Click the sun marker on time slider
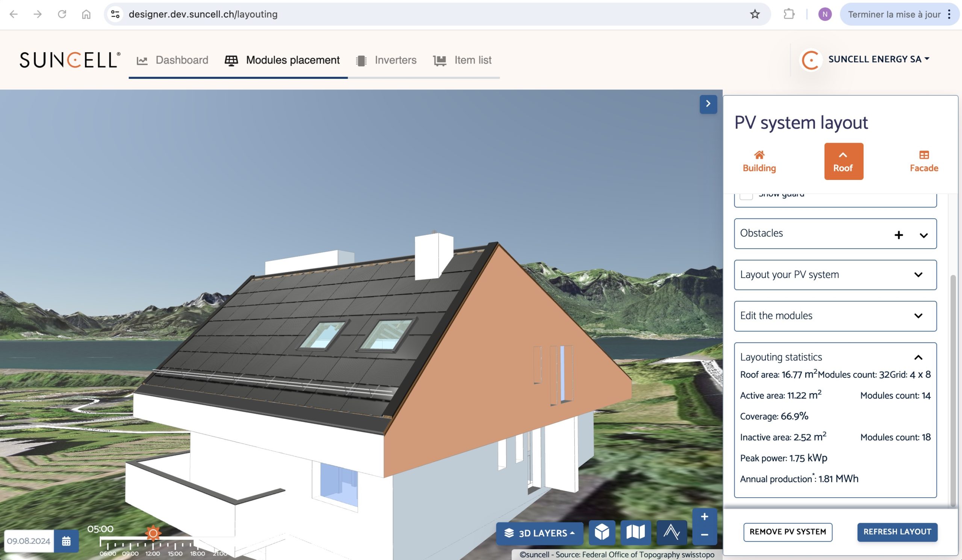This screenshot has height=560, width=962. pos(153,533)
